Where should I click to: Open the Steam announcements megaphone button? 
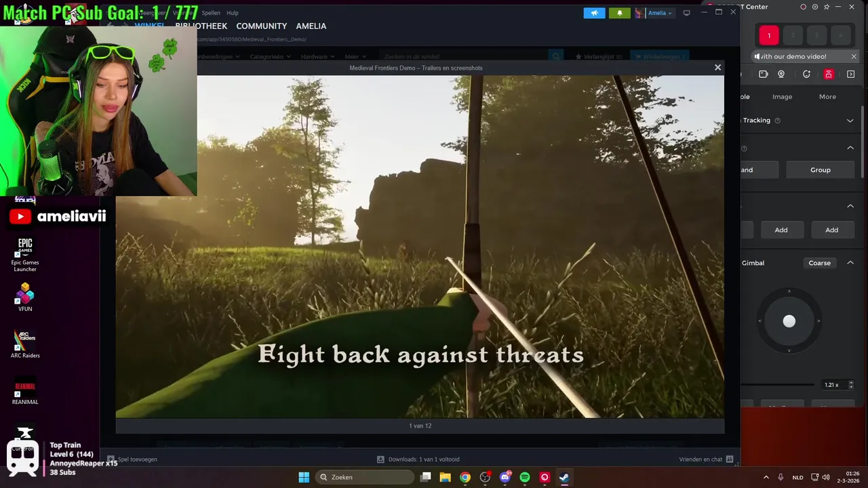coord(594,13)
